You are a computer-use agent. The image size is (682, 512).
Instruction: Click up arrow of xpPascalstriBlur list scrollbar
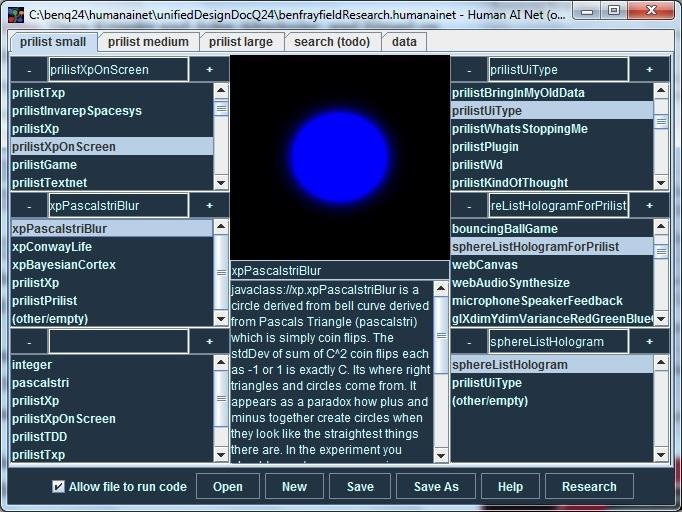coord(221,227)
